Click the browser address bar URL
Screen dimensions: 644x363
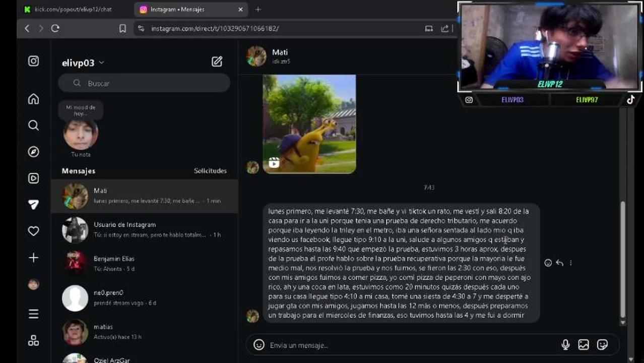coord(215,28)
